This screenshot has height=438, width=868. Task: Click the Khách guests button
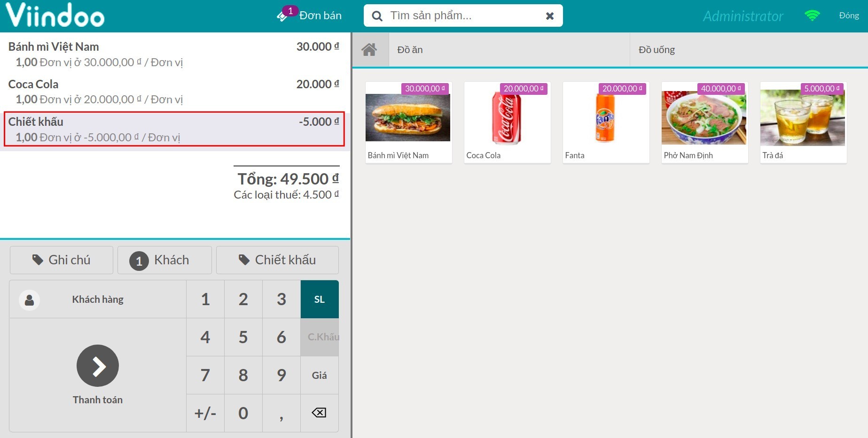coord(164,260)
